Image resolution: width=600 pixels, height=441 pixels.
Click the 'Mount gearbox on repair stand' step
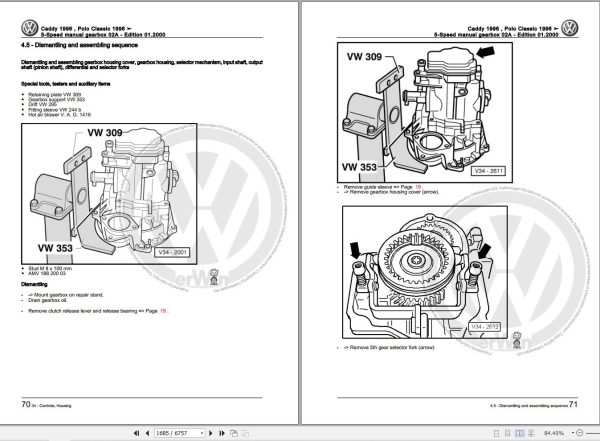click(x=66, y=295)
